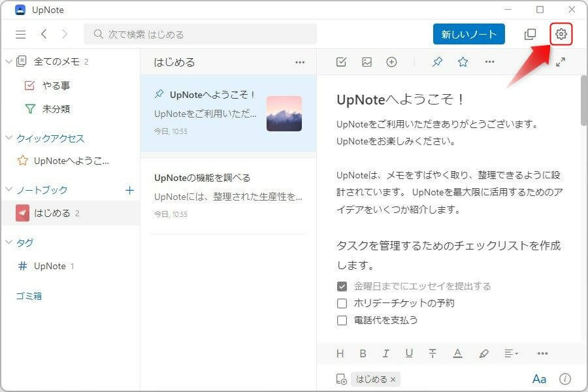Toggle the pin icon in note toolbar
This screenshot has height=392, width=588.
(437, 62)
